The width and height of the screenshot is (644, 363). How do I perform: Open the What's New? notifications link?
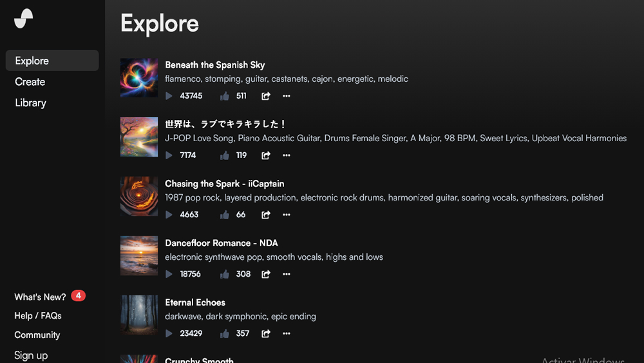[x=40, y=297]
